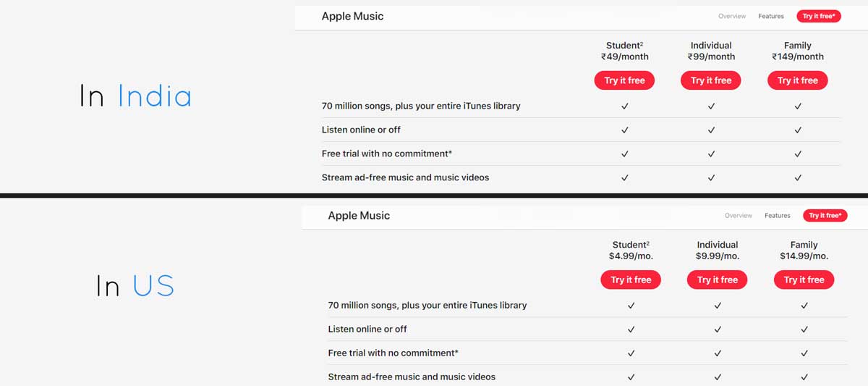Click Student $4.99/mo. Try it free button
The image size is (868, 386).
(631, 280)
